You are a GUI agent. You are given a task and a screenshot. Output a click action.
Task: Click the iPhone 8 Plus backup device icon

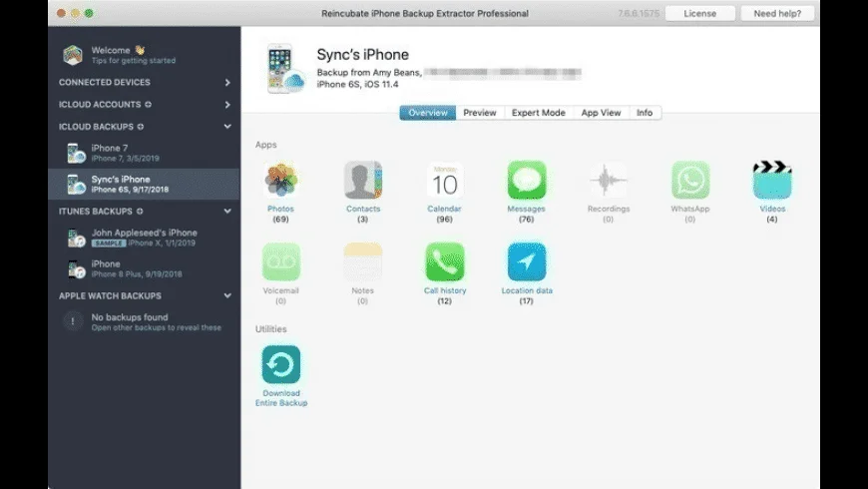(x=75, y=268)
